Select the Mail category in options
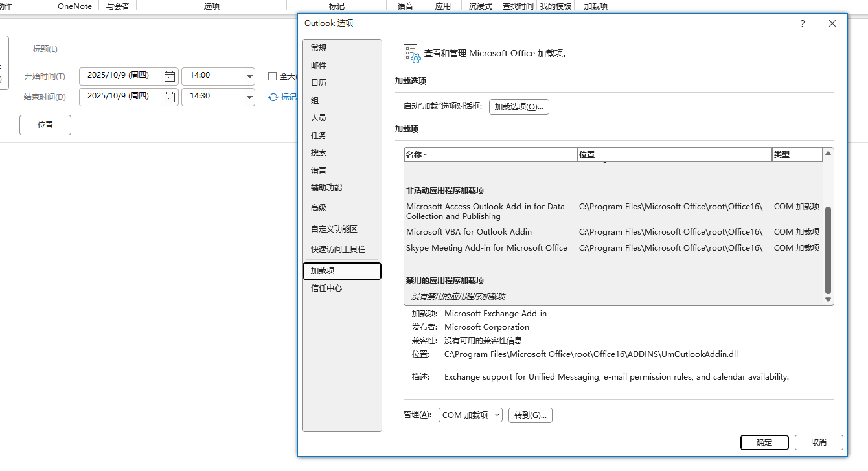868x471 pixels. (319, 65)
